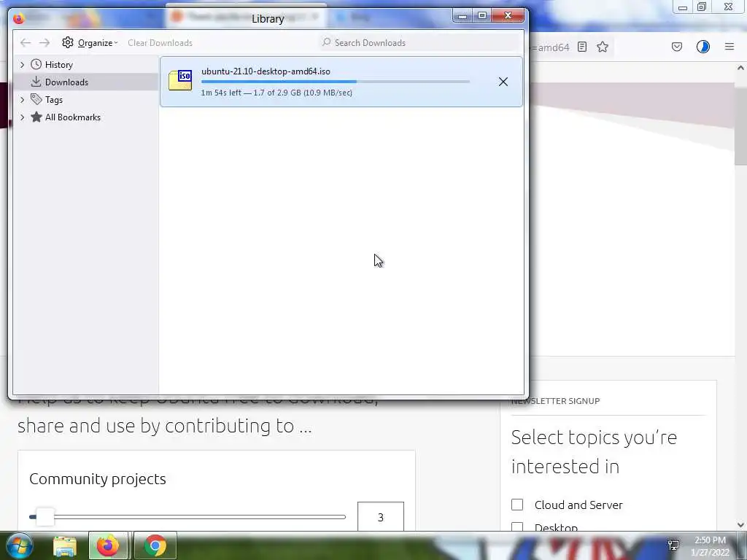Click scrollbar up arrow in Firefox page
This screenshot has width=747, height=560.
tap(741, 68)
